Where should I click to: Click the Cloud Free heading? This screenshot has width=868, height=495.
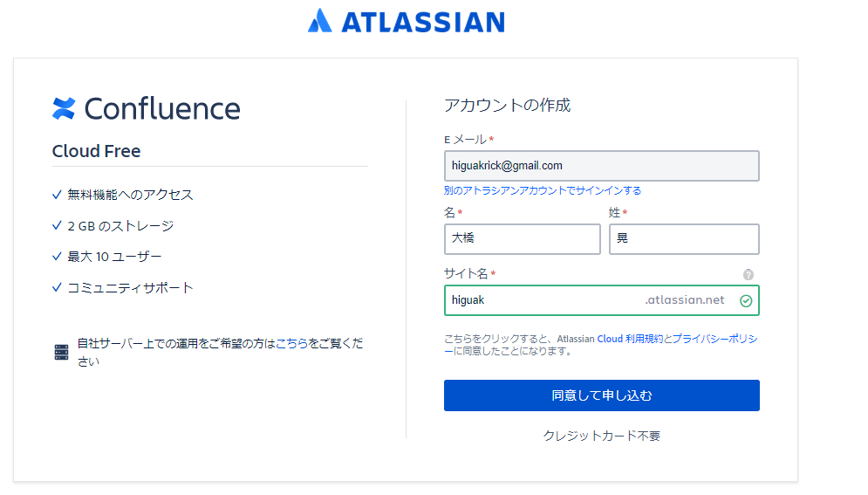[x=96, y=151]
